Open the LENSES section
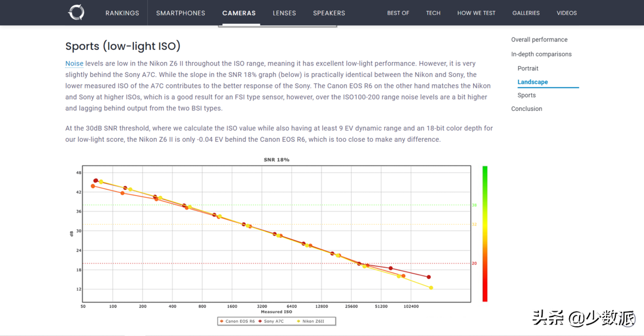 (284, 13)
